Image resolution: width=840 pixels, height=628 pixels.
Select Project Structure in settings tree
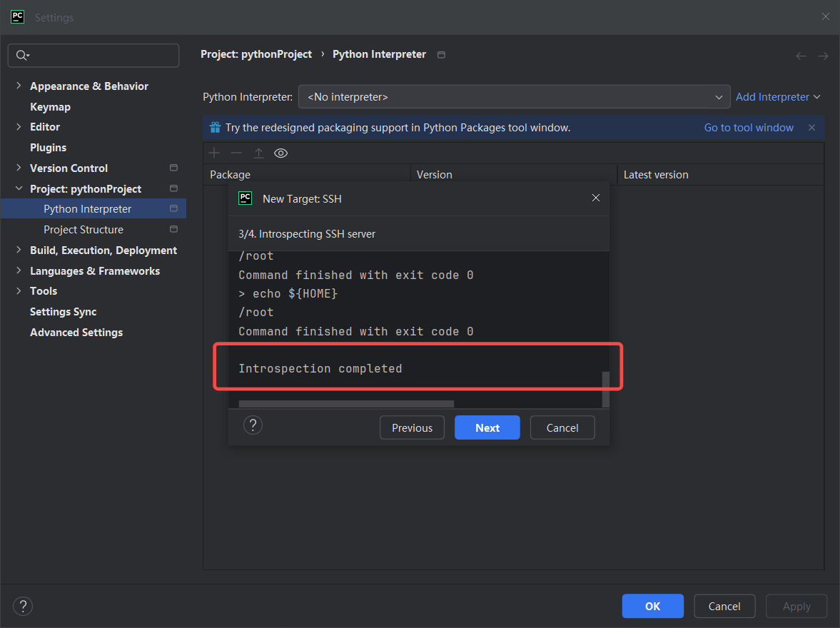pyautogui.click(x=84, y=230)
